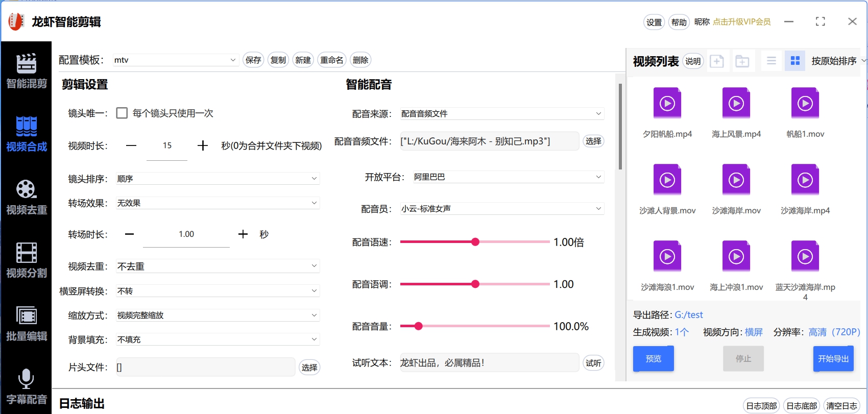Enable 每个镜头只使用一次 checkbox
This screenshot has width=868, height=414.
pyautogui.click(x=122, y=113)
